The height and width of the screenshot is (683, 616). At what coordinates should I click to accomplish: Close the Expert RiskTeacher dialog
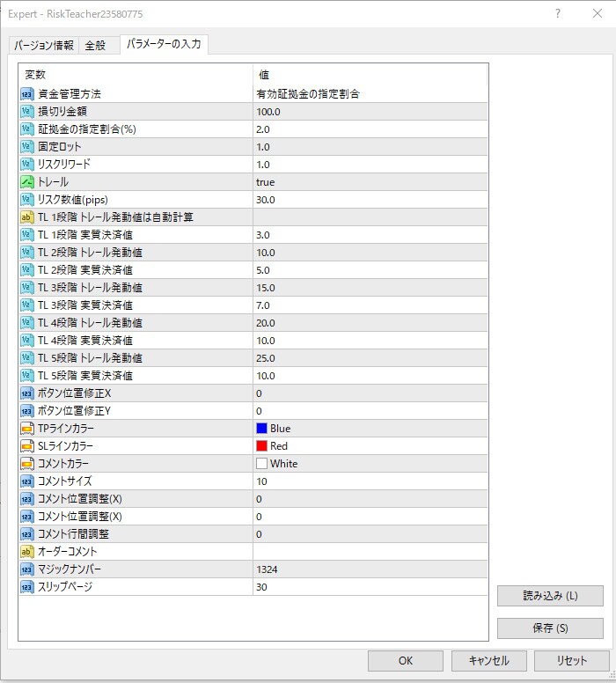pos(598,13)
